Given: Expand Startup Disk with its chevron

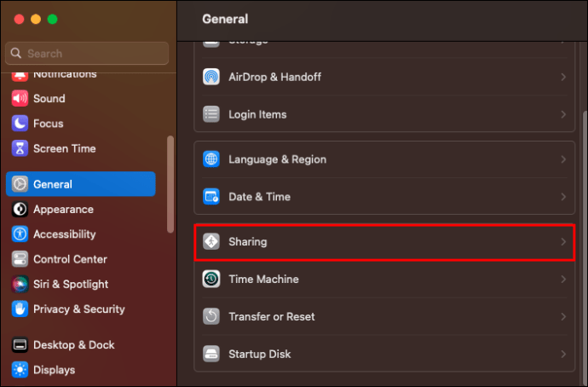Looking at the screenshot, I should [x=563, y=354].
